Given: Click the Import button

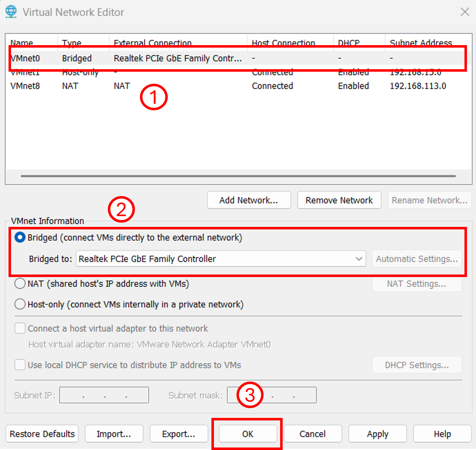Looking at the screenshot, I should [x=114, y=434].
